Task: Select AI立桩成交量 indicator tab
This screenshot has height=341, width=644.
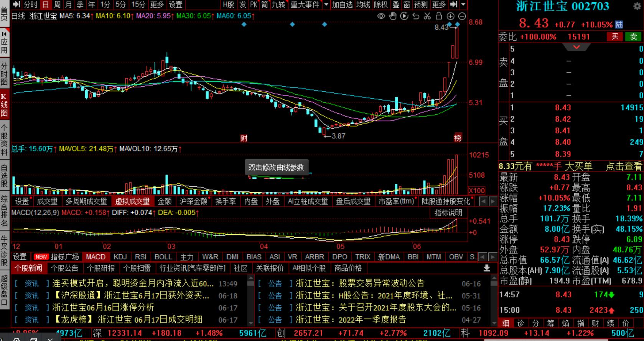Action: (308, 201)
